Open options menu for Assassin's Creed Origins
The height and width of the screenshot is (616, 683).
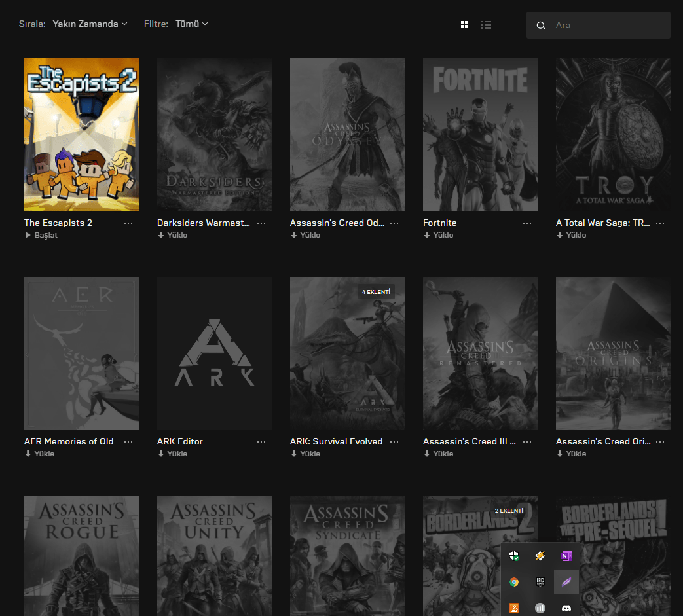point(660,441)
